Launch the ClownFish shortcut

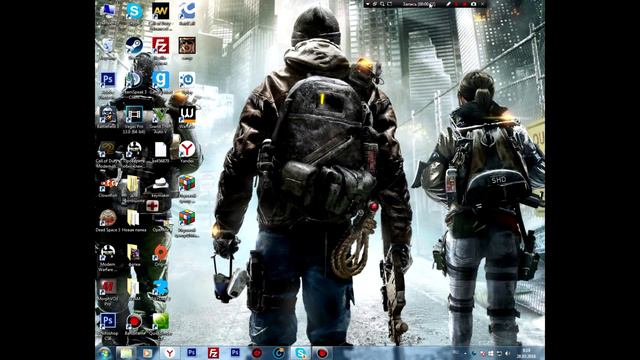pos(108,184)
